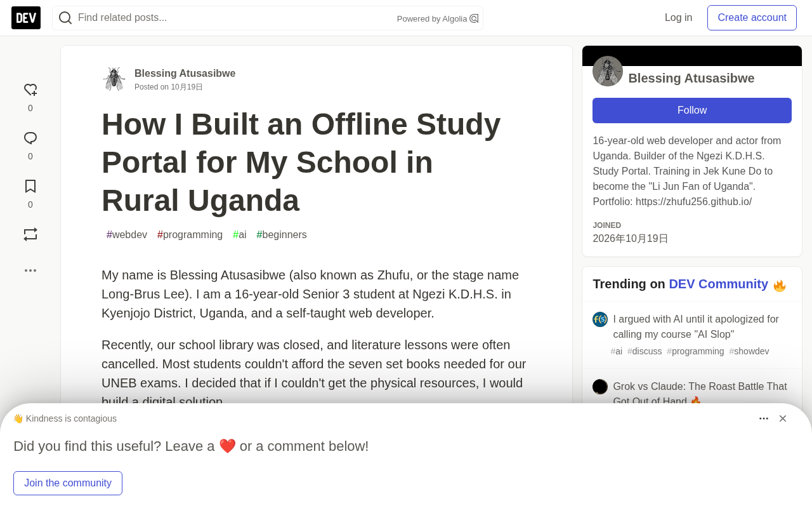
Task: Click #showdev tag in trending post
Action: (749, 351)
